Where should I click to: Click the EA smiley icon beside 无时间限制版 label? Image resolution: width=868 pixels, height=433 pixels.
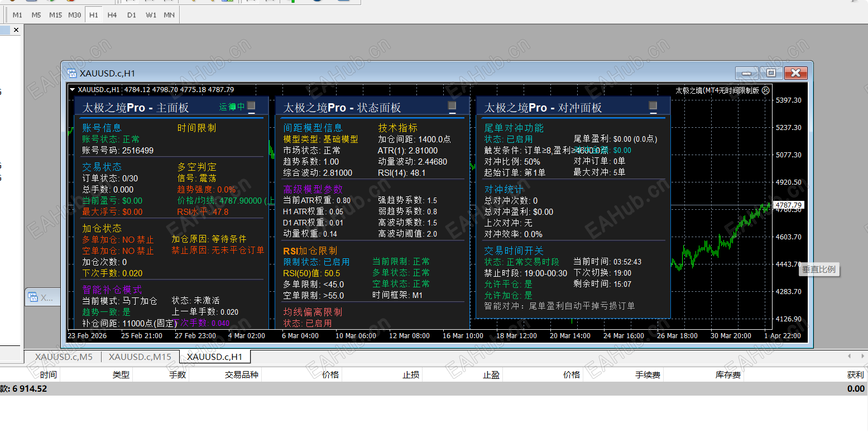pos(765,89)
